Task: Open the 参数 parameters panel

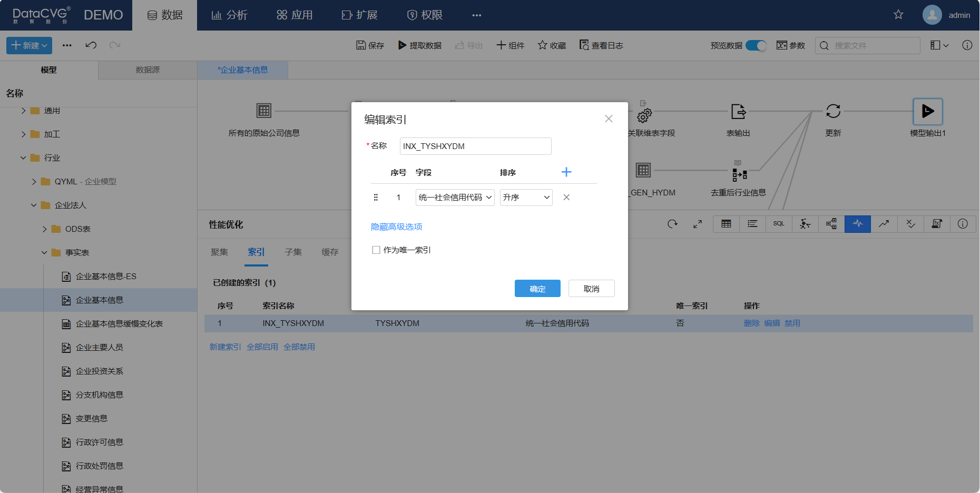Action: click(791, 45)
